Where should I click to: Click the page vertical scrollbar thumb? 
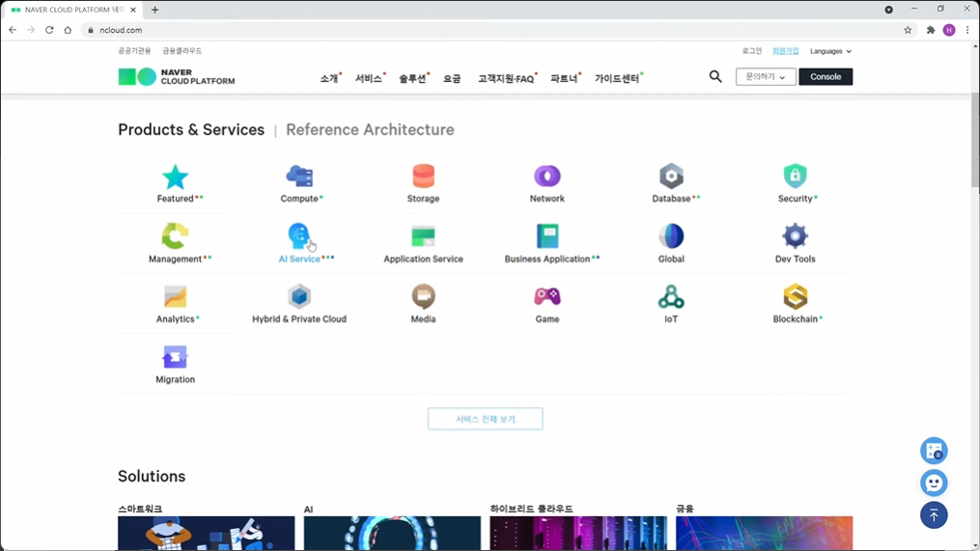[975, 139]
